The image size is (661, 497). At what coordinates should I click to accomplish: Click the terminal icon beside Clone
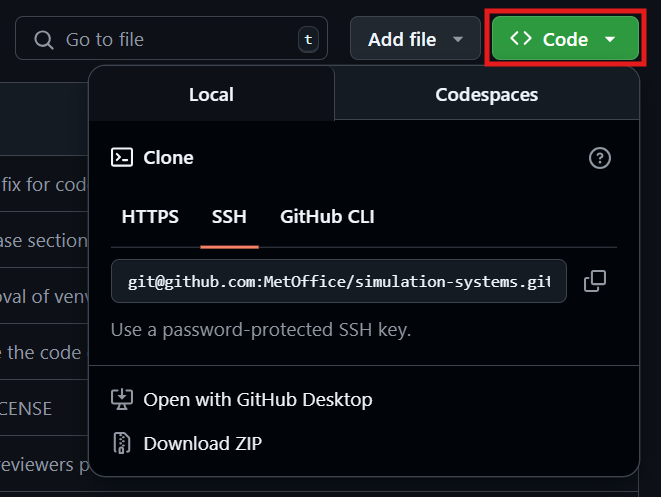122,157
